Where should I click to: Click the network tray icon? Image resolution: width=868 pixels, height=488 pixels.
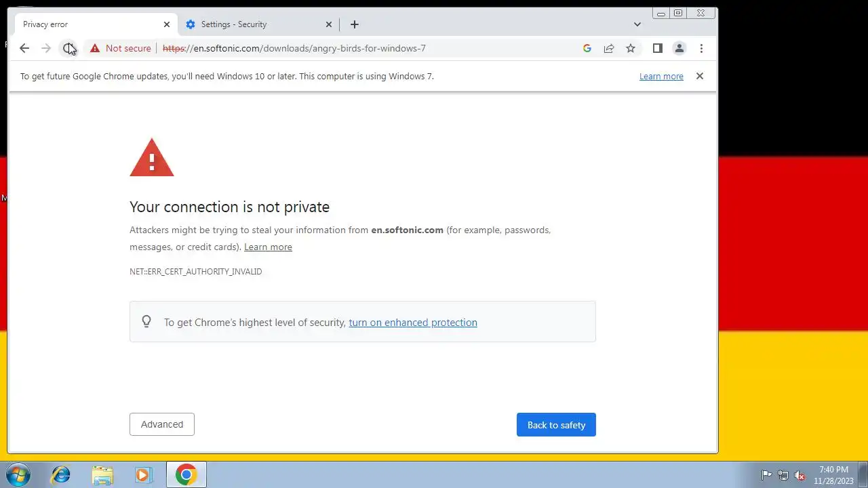click(783, 475)
